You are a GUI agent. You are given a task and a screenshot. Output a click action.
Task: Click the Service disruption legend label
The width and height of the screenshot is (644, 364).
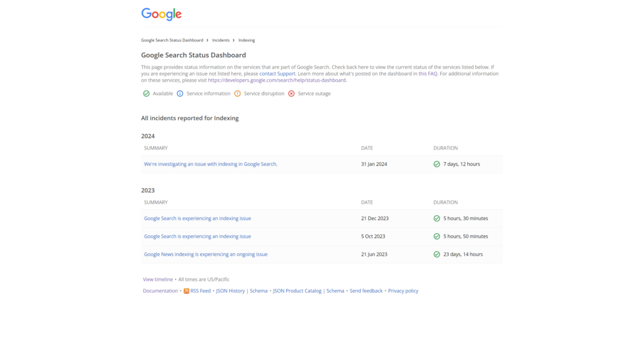pos(264,94)
